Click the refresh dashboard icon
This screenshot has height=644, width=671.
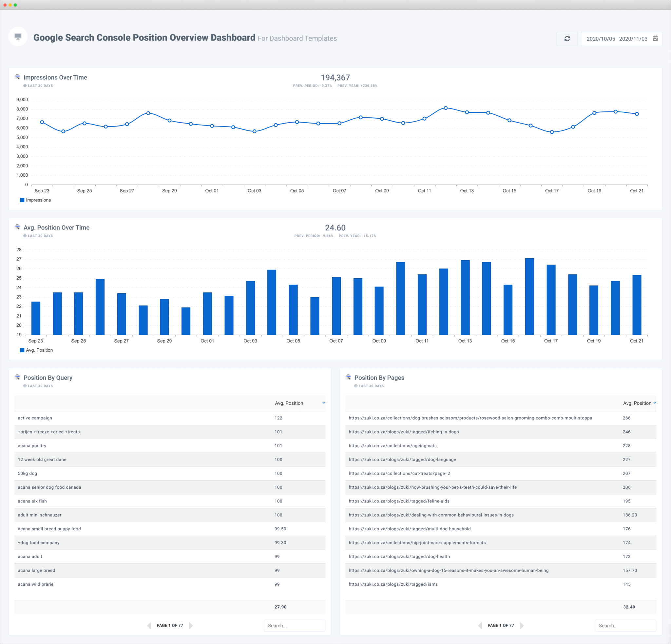coord(567,39)
